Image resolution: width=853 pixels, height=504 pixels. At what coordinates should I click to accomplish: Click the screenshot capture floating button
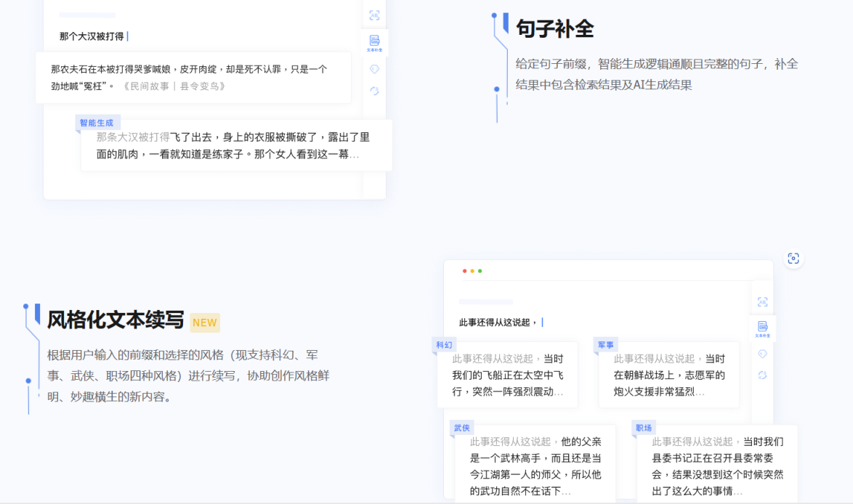click(x=793, y=259)
